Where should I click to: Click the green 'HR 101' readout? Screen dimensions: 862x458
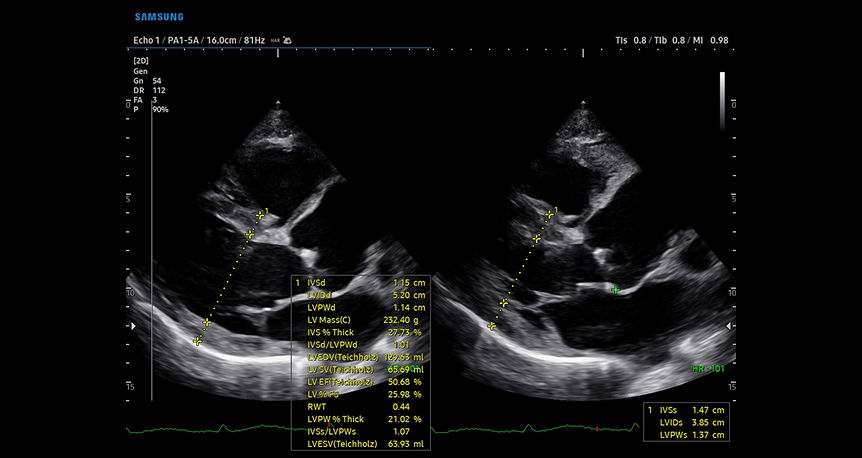[708, 369]
